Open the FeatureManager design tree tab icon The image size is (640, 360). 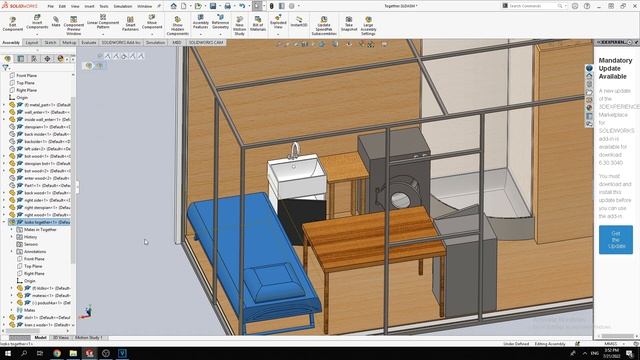coord(7,59)
